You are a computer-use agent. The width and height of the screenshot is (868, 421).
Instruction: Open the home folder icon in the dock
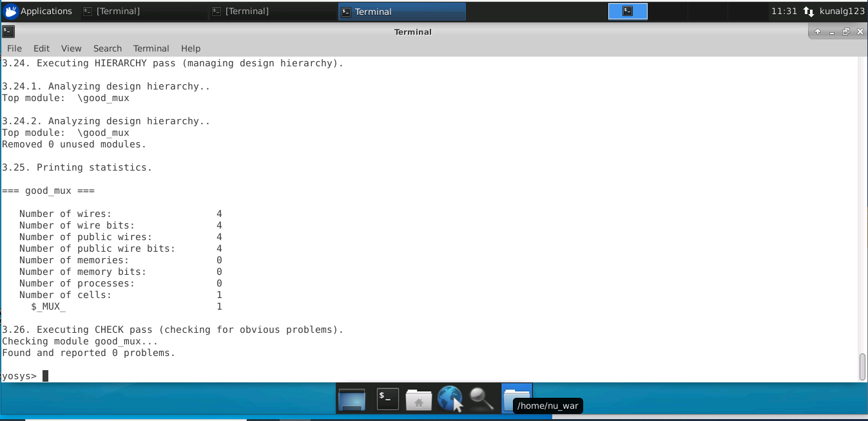point(419,398)
